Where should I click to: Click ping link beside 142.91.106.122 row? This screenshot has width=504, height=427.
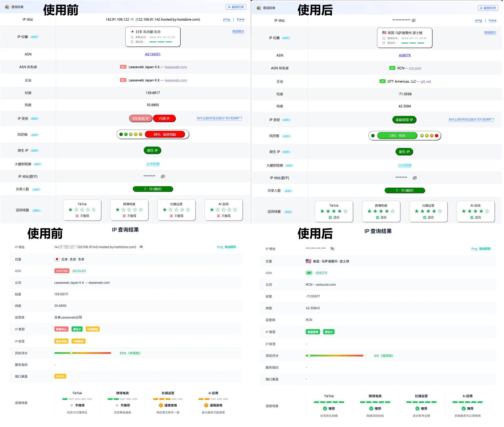227,19
